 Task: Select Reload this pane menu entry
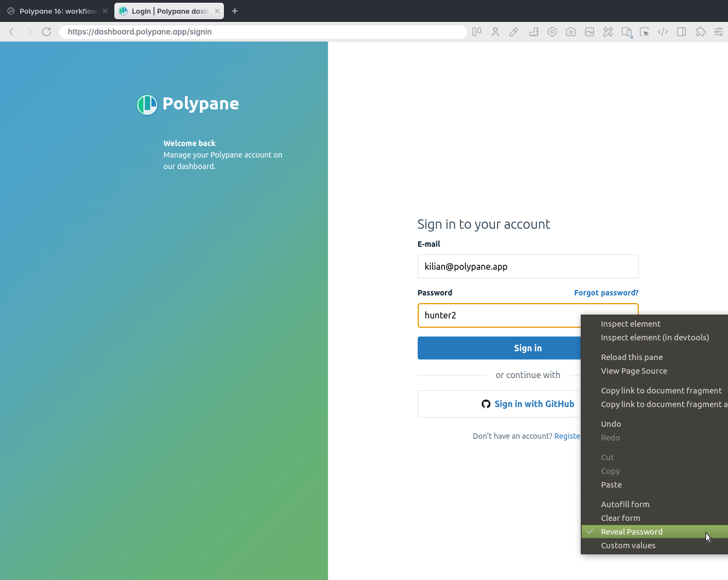pyautogui.click(x=655, y=357)
